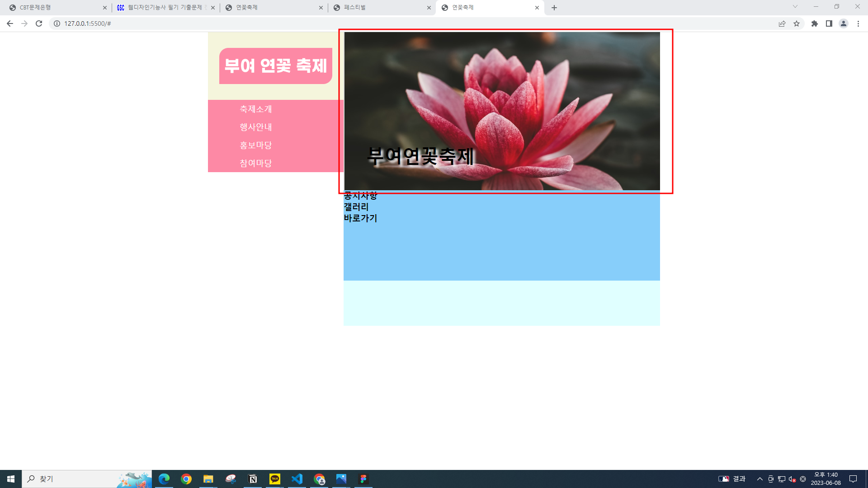Share this page icon in address bar
The width and height of the screenshot is (868, 488).
click(782, 23)
